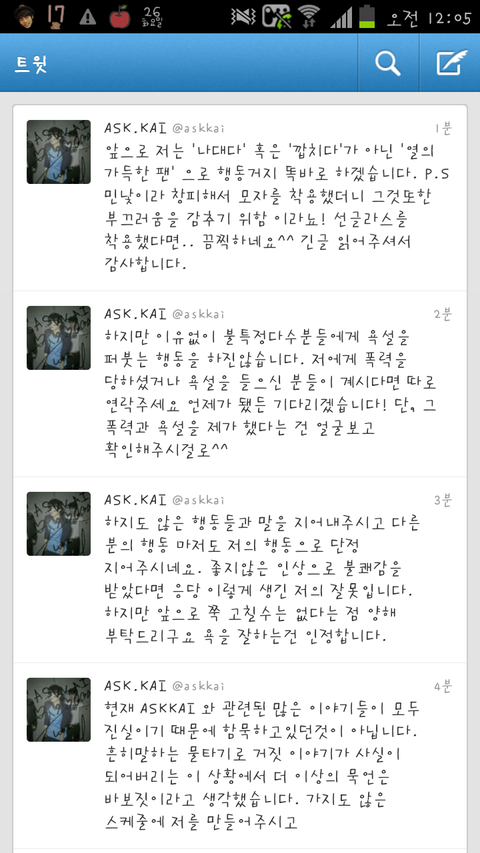The width and height of the screenshot is (480, 853).
Task: Tap the calendar 26 date icon
Action: [153, 17]
